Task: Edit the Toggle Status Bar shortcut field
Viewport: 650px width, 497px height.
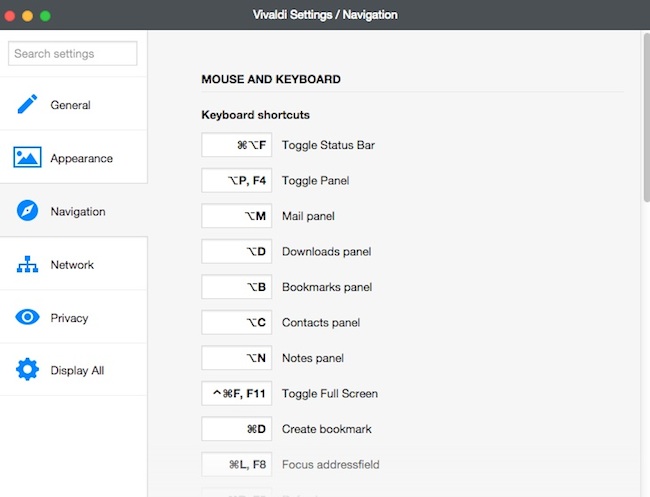Action: (x=237, y=145)
